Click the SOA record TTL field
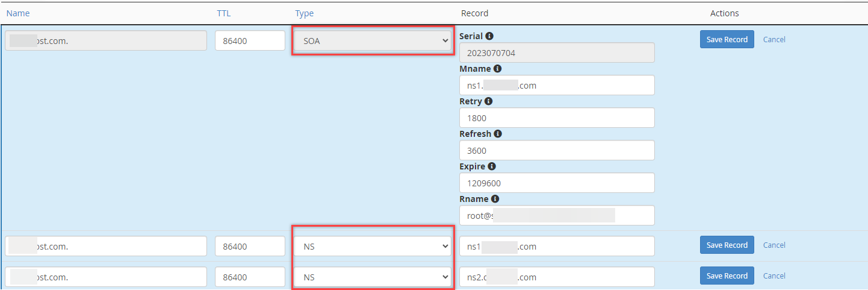Viewport: 868px width, 290px height. pos(250,41)
